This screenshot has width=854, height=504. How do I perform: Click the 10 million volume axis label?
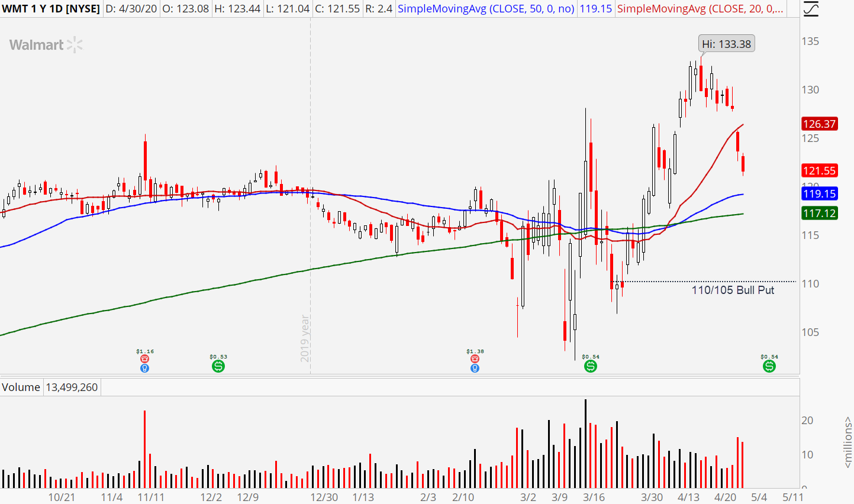point(807,455)
